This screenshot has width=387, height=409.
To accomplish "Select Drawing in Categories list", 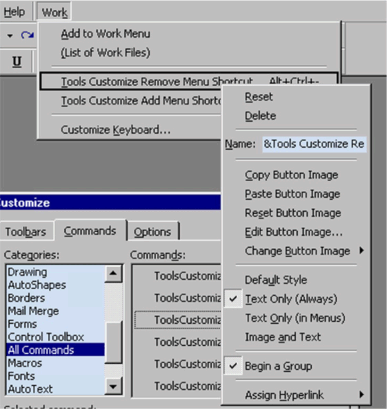I will click(55, 272).
